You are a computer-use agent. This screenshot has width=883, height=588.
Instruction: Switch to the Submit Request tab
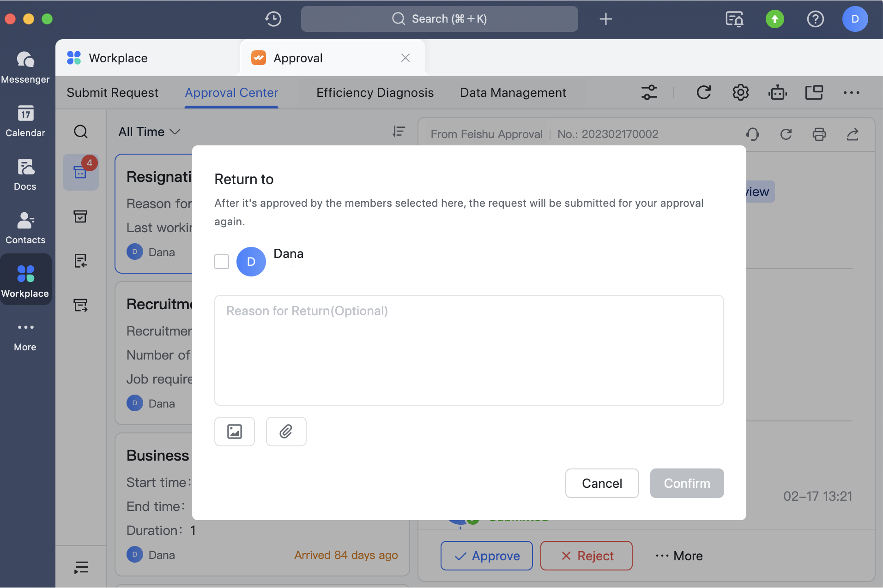(x=112, y=93)
